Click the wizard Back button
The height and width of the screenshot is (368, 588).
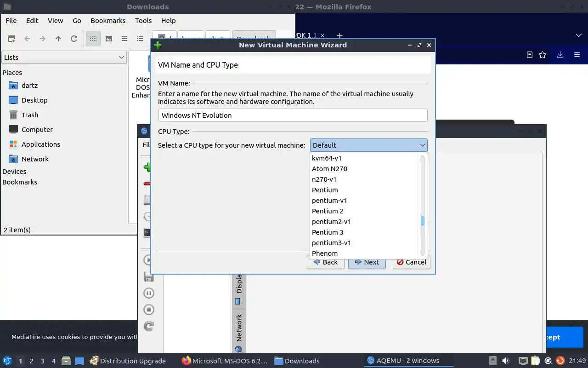point(326,262)
